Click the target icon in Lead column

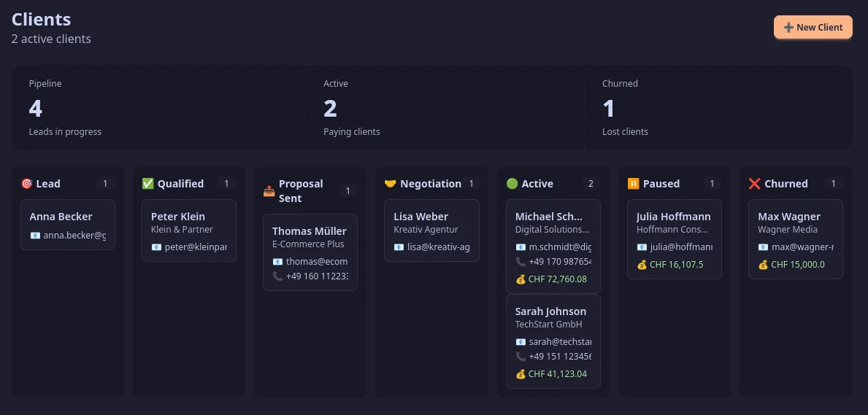[x=27, y=184]
